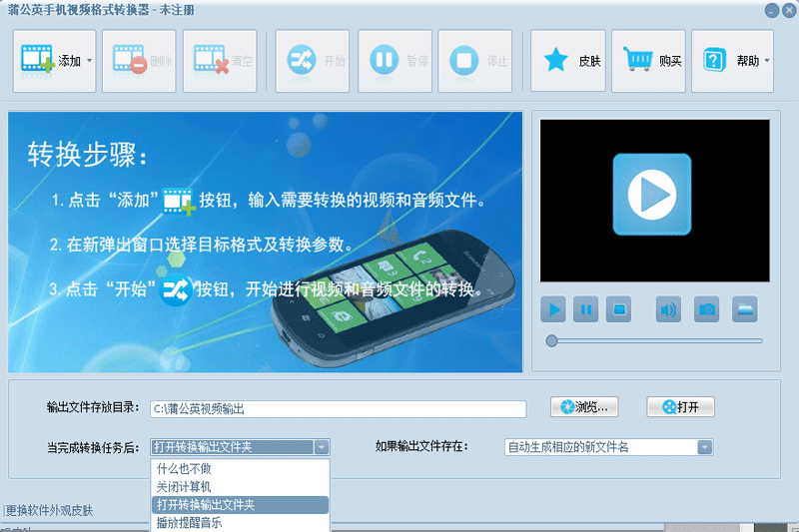This screenshot has width=799, height=532.
Task: Take a snapshot with the camera icon
Action: 707,309
